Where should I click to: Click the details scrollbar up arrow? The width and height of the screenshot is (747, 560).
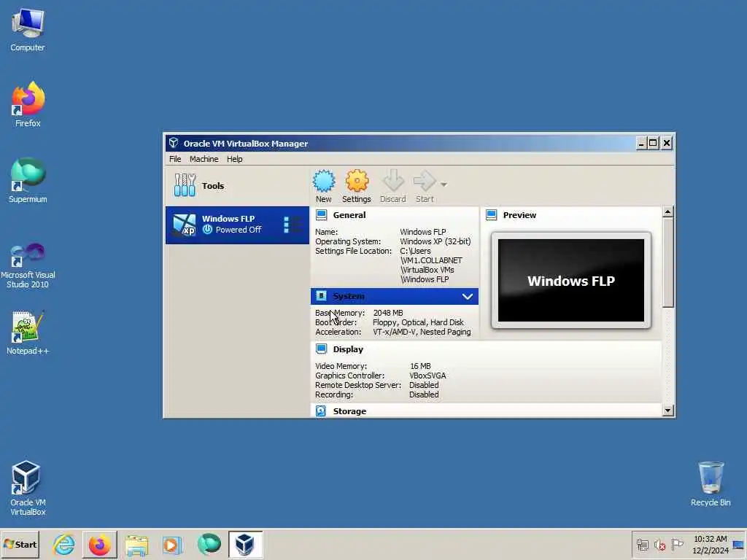pos(668,212)
